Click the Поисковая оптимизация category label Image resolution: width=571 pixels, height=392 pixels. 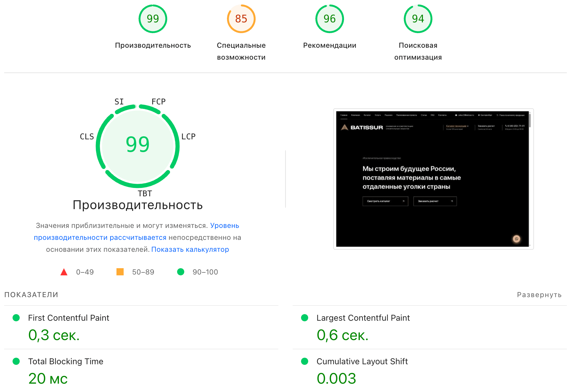pos(418,51)
